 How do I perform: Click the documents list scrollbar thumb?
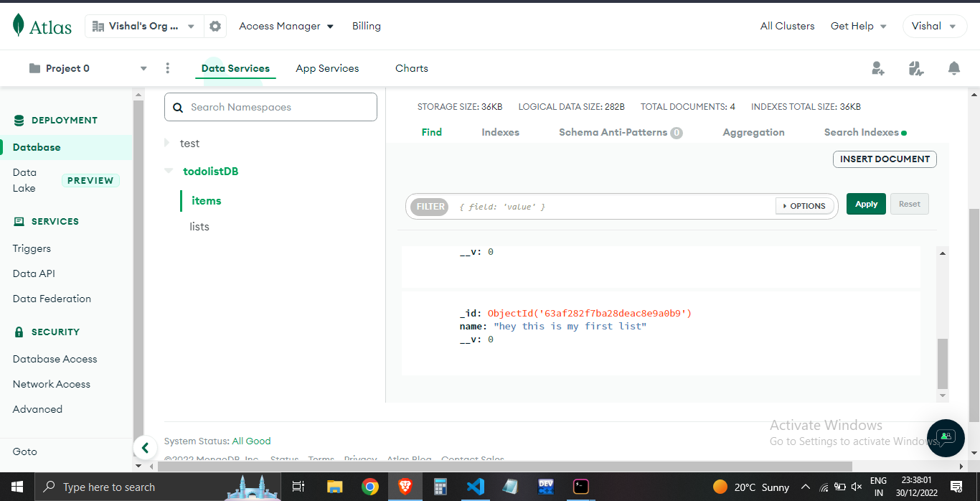click(x=943, y=363)
